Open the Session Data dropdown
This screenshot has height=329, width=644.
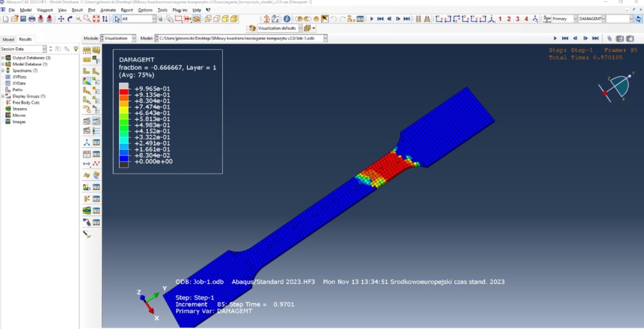[44, 48]
